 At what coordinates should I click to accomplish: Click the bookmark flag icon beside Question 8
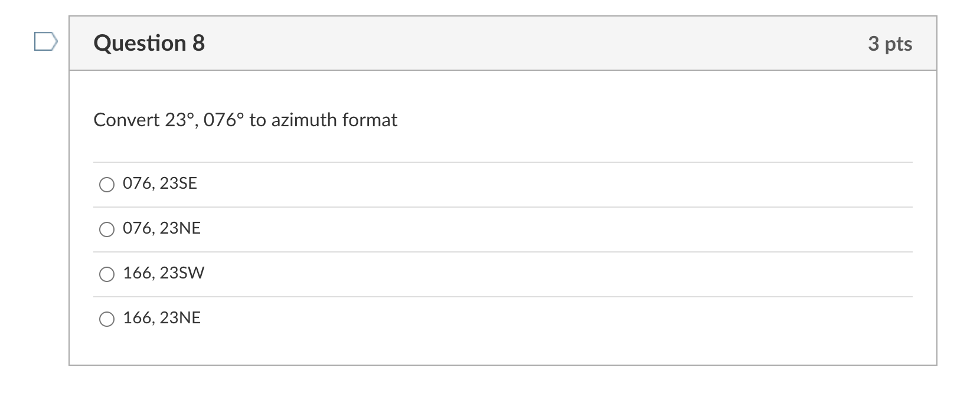point(44,41)
